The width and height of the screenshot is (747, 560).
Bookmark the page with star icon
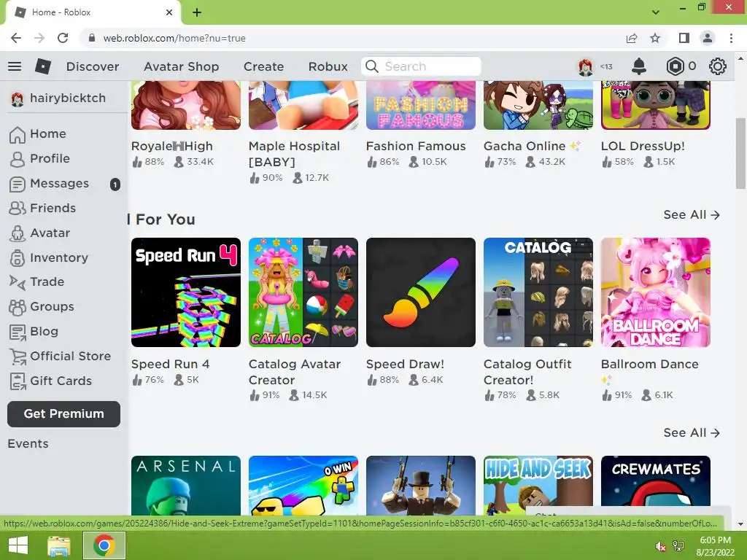[x=655, y=38]
